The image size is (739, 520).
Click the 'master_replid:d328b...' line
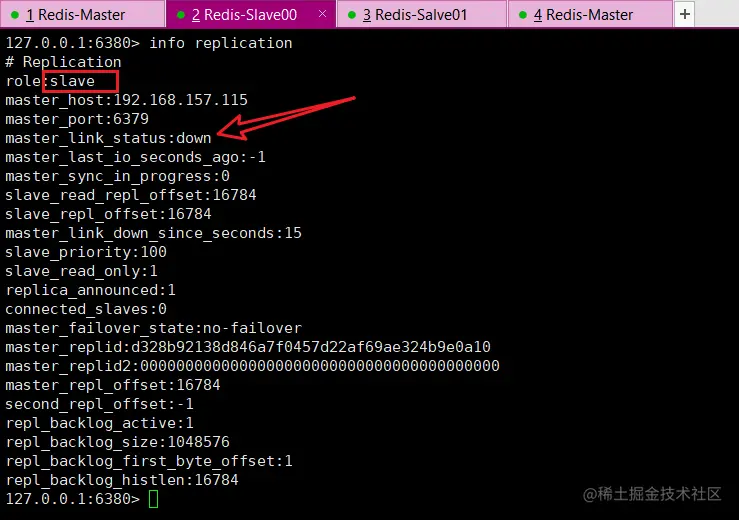248,347
